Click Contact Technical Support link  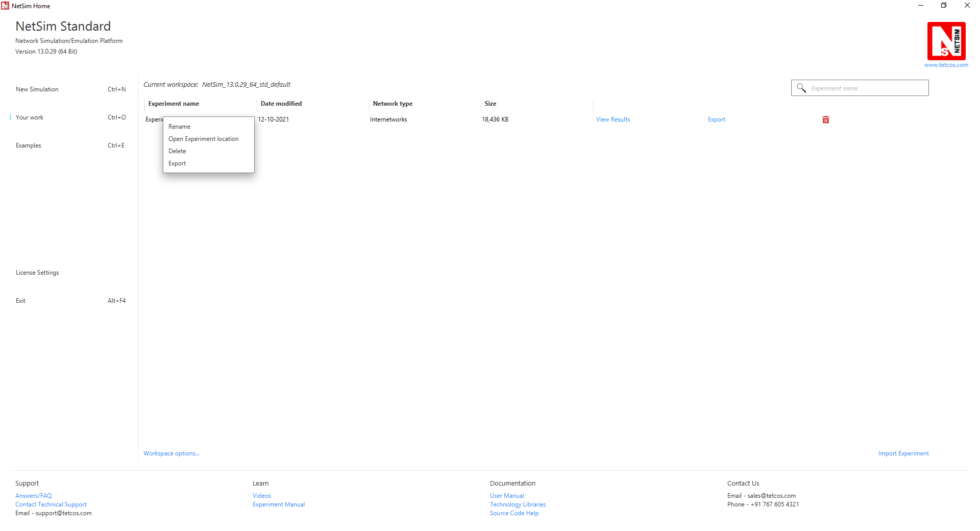click(51, 504)
